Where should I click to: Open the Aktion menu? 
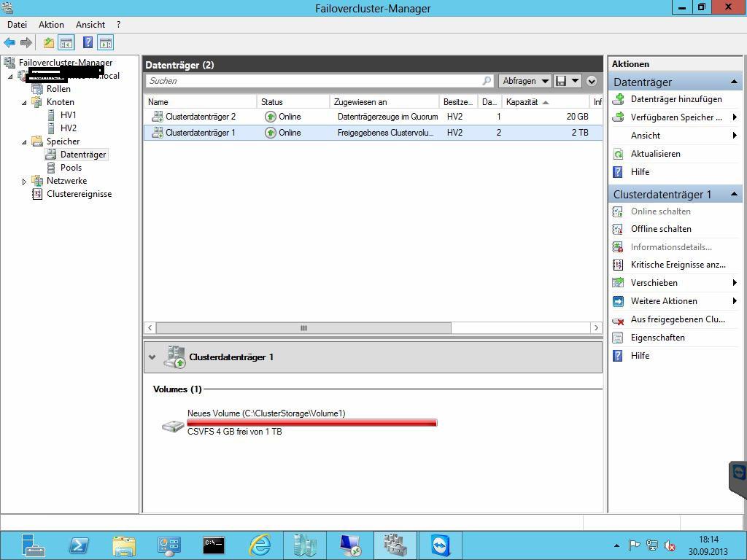click(51, 25)
